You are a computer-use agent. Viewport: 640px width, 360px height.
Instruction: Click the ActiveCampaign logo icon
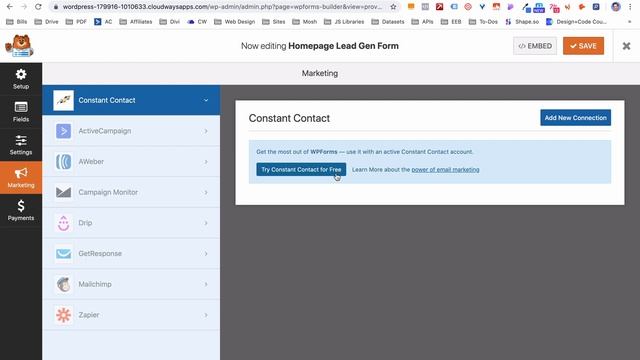click(x=63, y=131)
